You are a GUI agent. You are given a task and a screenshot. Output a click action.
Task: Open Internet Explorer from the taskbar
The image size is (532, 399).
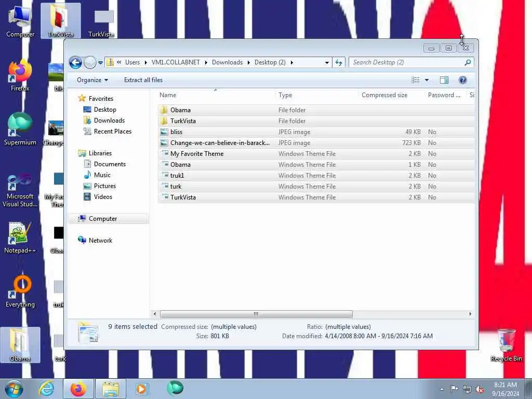(x=46, y=389)
